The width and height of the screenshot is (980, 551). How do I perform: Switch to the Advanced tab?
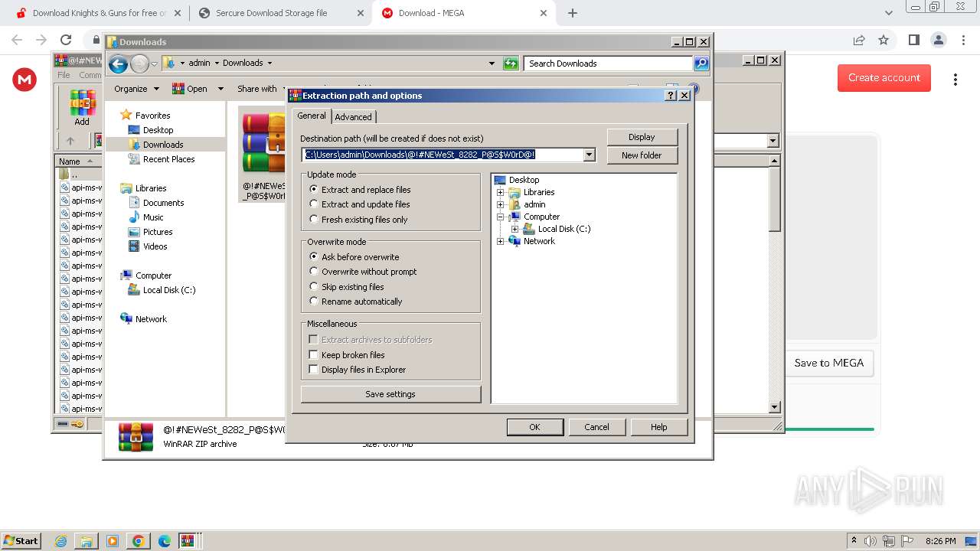coord(353,117)
